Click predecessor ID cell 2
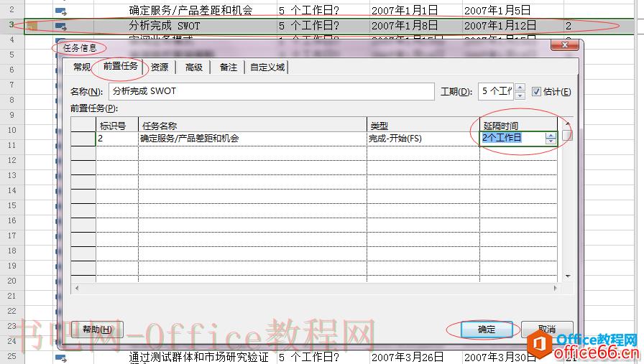644x364 pixels. (116, 139)
